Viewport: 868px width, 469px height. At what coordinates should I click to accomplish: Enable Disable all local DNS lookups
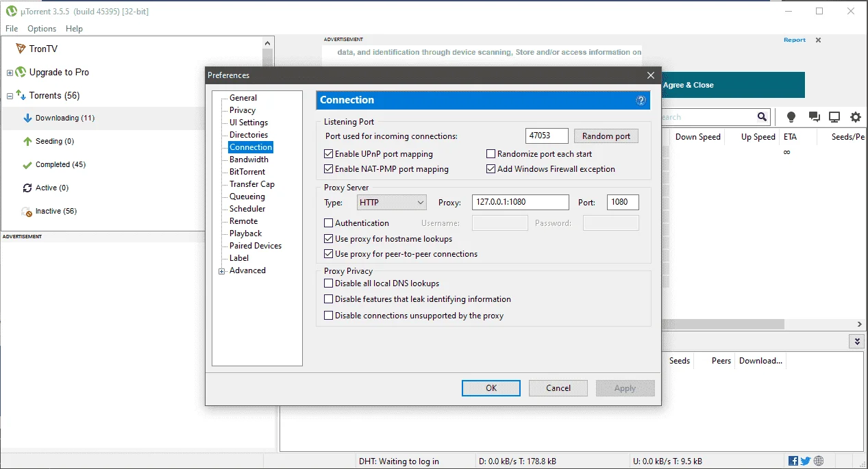tap(329, 283)
